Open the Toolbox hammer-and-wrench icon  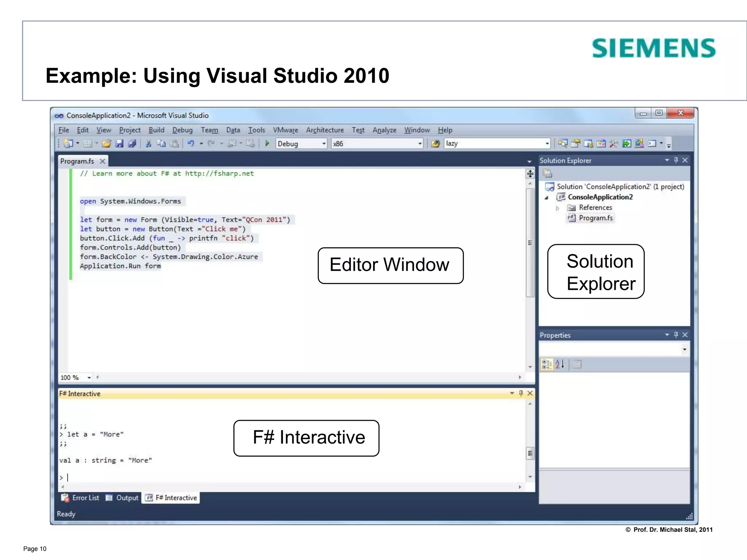(614, 144)
